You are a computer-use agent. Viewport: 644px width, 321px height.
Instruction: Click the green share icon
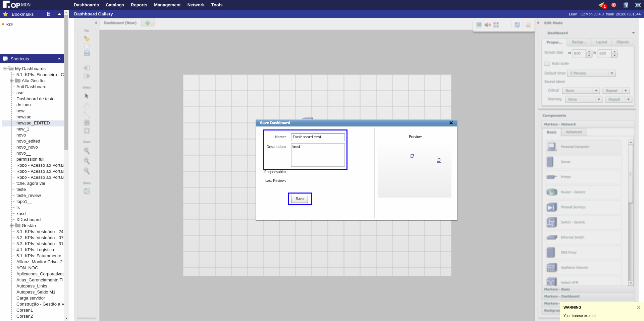coord(87,191)
